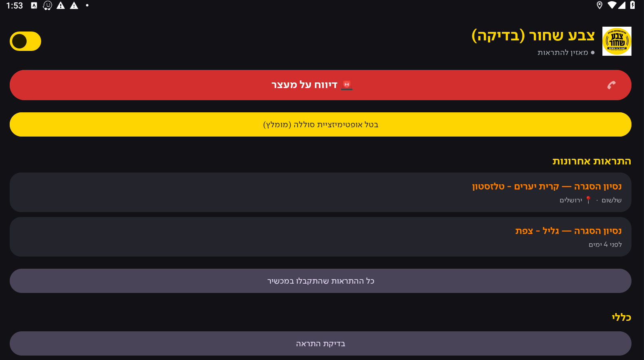Image resolution: width=644 pixels, height=360 pixels.
Task: Tap the location icon in status bar
Action: click(600, 5)
